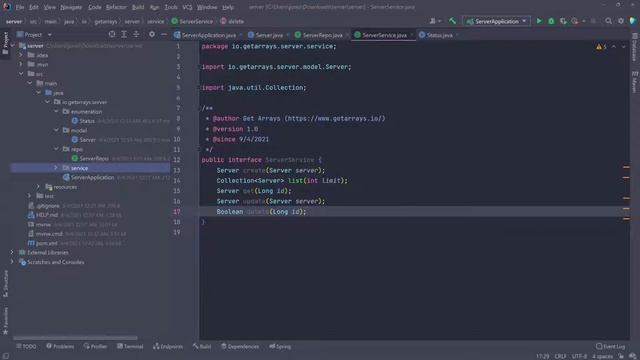Open the File menu

click(20, 7)
